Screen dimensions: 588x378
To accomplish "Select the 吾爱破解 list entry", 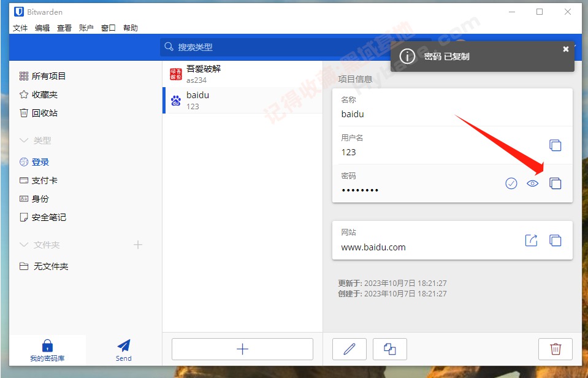I will 243,74.
